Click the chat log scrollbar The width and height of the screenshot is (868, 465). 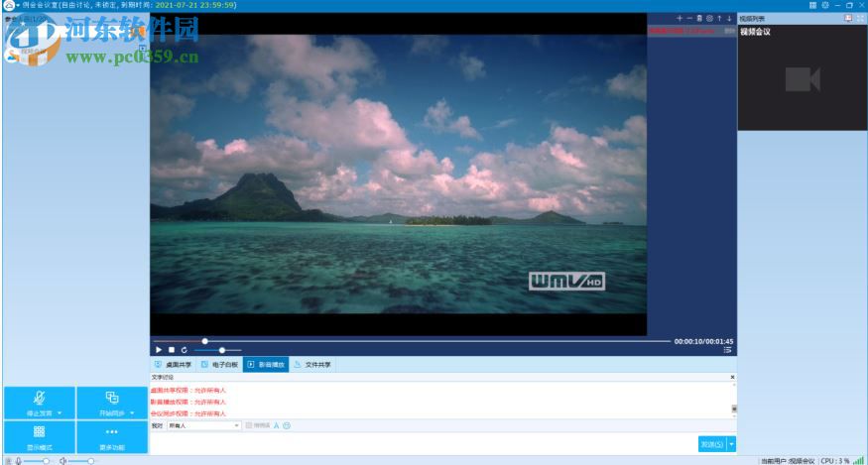[x=734, y=401]
